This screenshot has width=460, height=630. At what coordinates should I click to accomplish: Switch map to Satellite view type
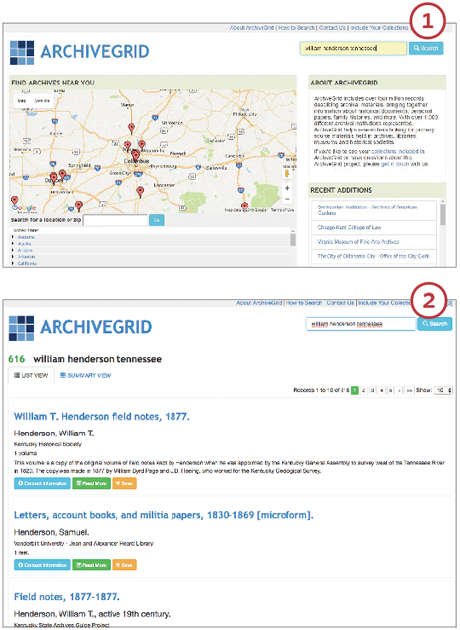42,101
